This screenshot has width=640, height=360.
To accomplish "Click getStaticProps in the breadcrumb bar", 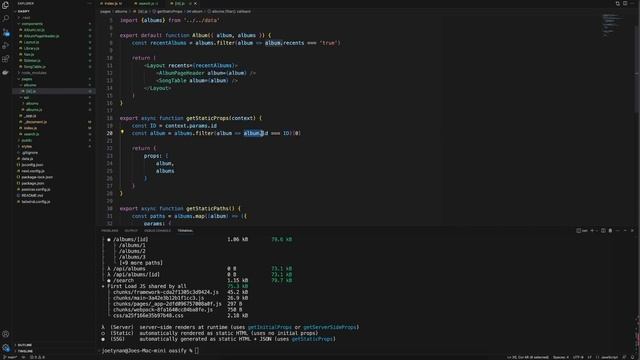I will pyautogui.click(x=169, y=11).
